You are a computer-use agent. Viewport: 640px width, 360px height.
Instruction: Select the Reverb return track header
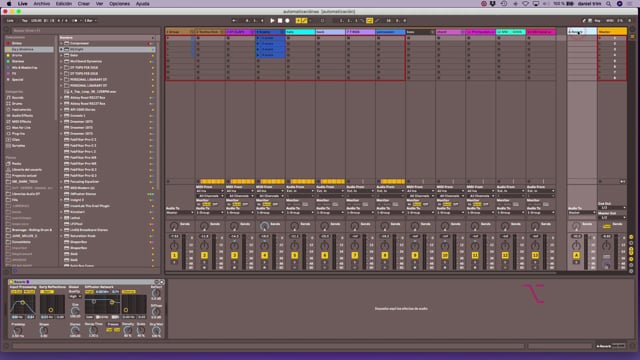pos(582,31)
